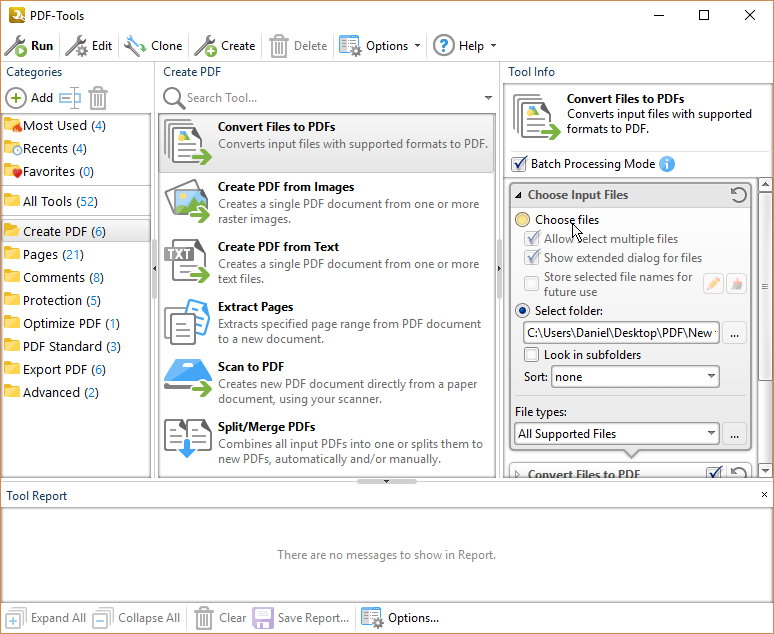Open Tool Report Options
774x634 pixels.
pos(400,618)
